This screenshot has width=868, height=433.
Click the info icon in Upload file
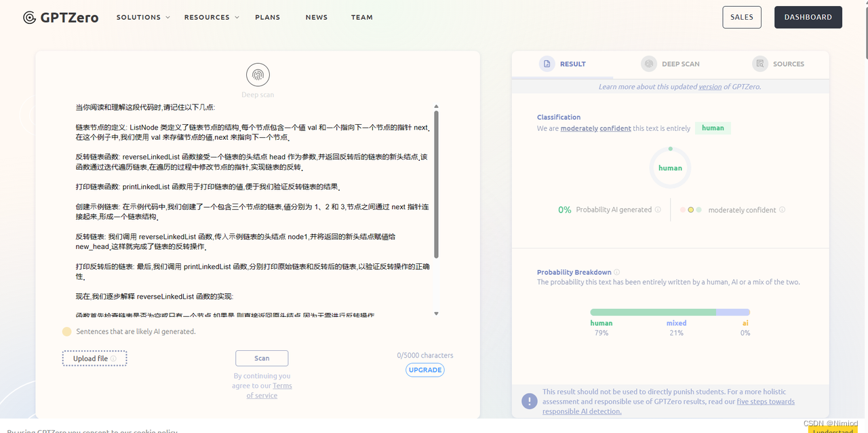tap(113, 358)
